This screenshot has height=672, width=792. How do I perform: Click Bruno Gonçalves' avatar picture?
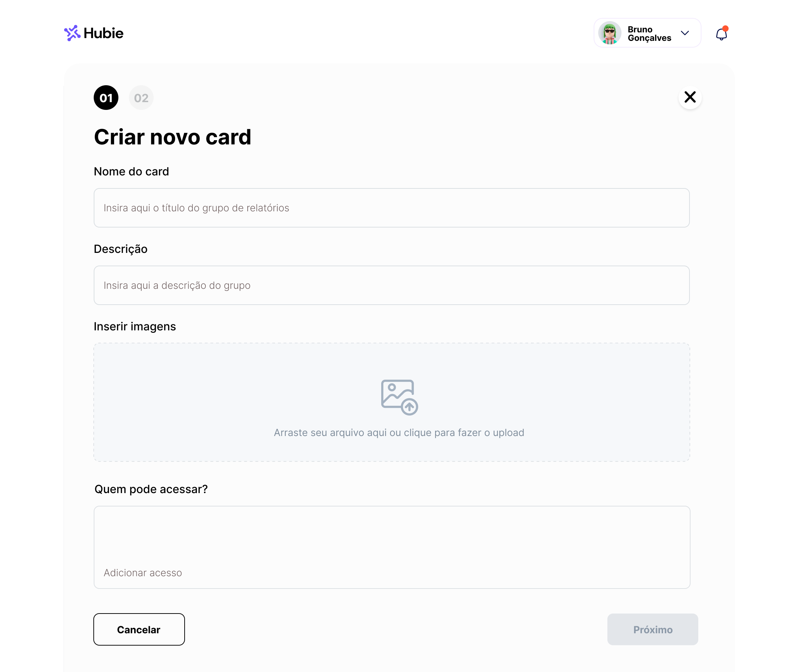(x=610, y=33)
